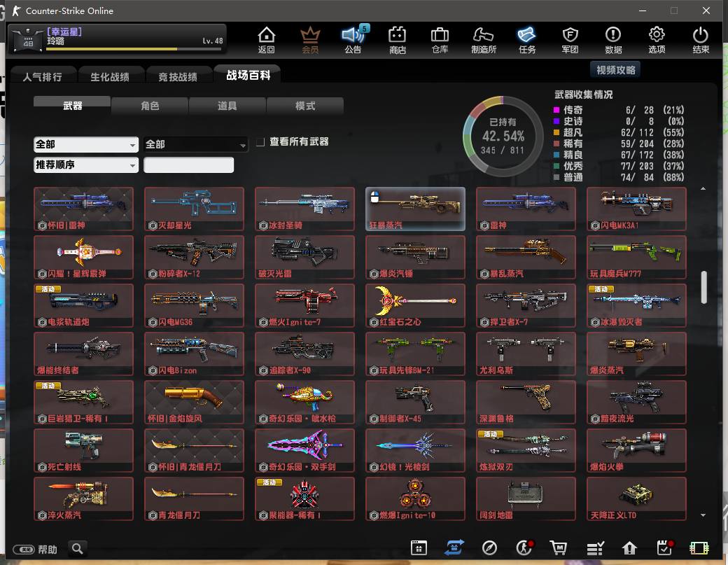Image resolution: width=728 pixels, height=565 pixels.
Task: Open the 数据 stats exclamation icon
Action: click(613, 40)
